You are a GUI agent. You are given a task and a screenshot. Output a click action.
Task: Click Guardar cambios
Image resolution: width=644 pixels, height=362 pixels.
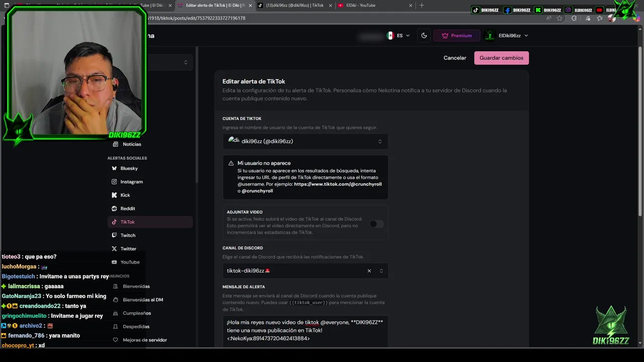(501, 58)
